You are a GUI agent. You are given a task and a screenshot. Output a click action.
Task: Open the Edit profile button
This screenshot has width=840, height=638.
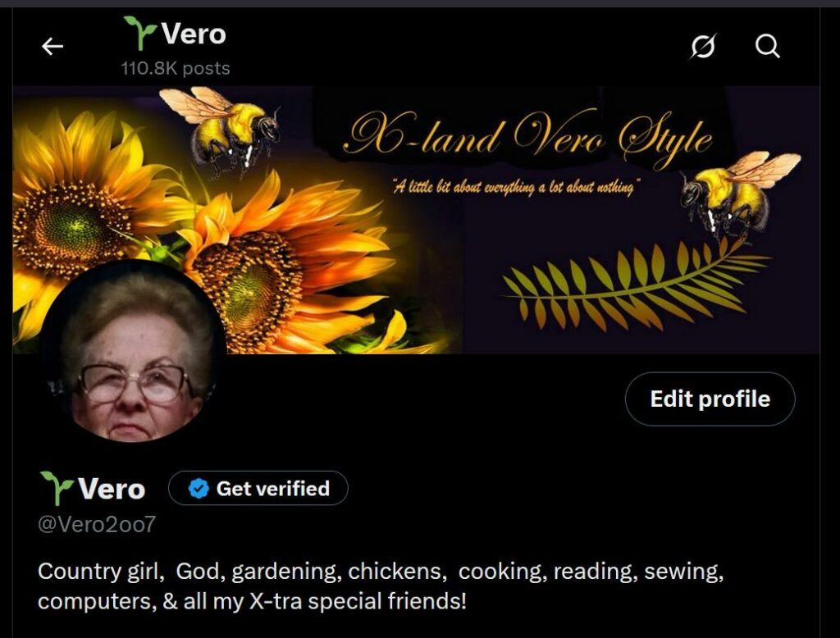pyautogui.click(x=710, y=399)
